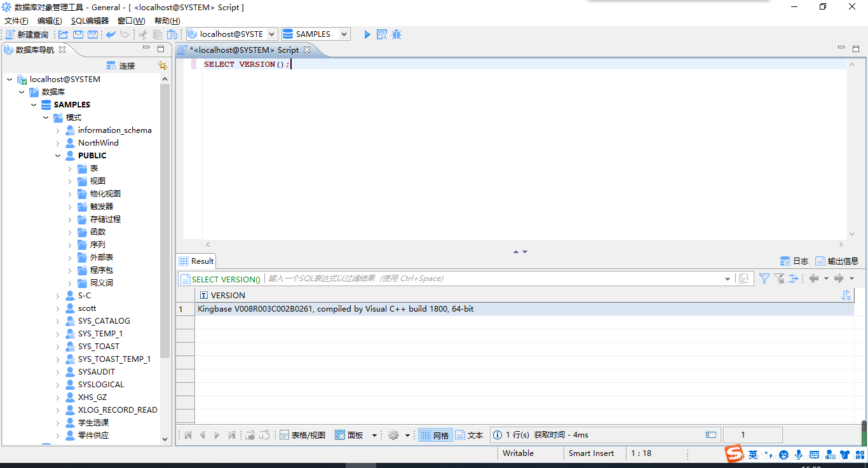Click Sogou input method S icon
868x468 pixels.
click(735, 454)
